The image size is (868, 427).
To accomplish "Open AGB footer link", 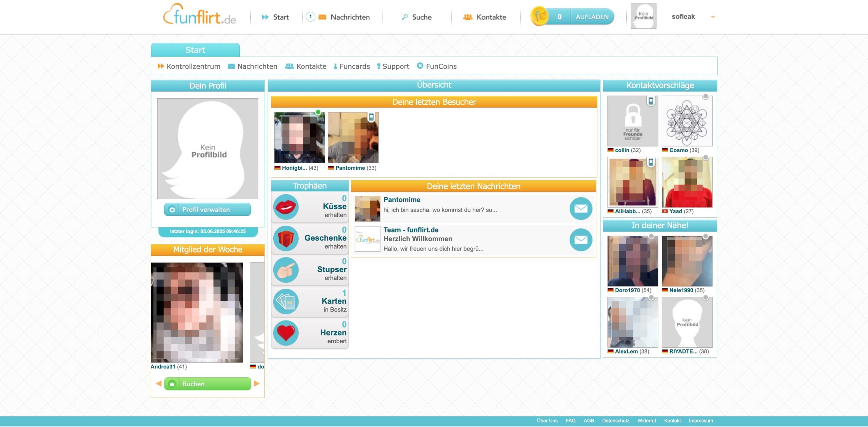I will [x=589, y=421].
